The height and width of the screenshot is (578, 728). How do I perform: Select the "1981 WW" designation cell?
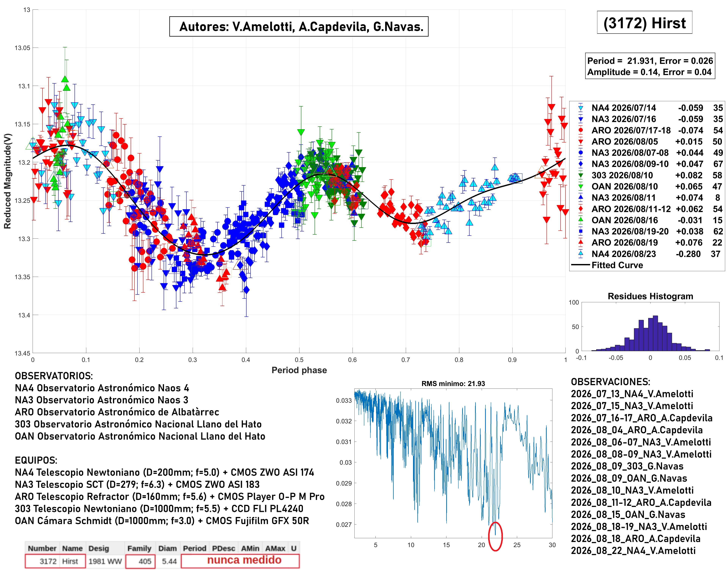point(105,561)
